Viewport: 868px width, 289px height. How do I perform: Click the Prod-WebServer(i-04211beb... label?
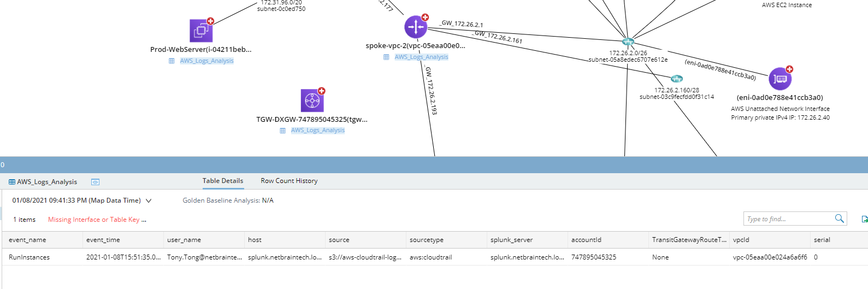(201, 49)
